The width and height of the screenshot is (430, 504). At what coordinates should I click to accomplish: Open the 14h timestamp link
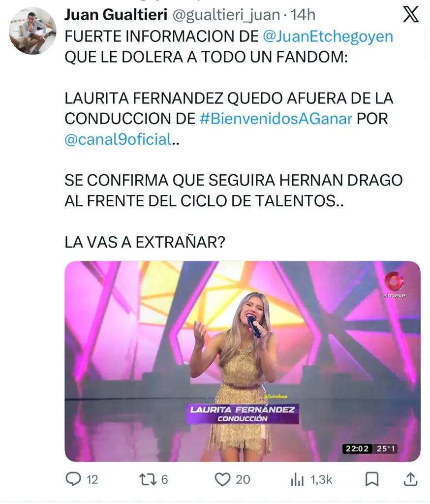303,15
